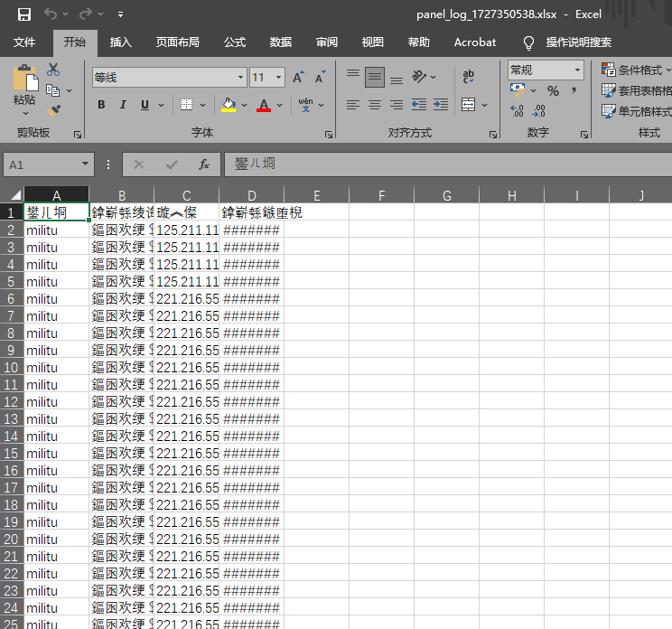The width and height of the screenshot is (672, 629).
Task: Apply the red font color
Action: click(x=264, y=105)
